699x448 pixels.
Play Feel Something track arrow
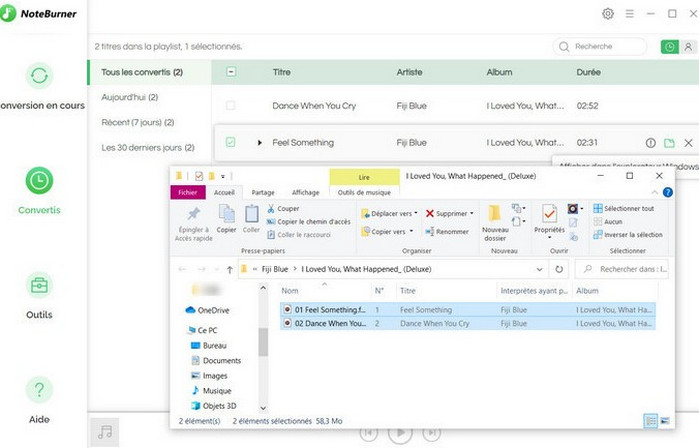[x=259, y=143]
